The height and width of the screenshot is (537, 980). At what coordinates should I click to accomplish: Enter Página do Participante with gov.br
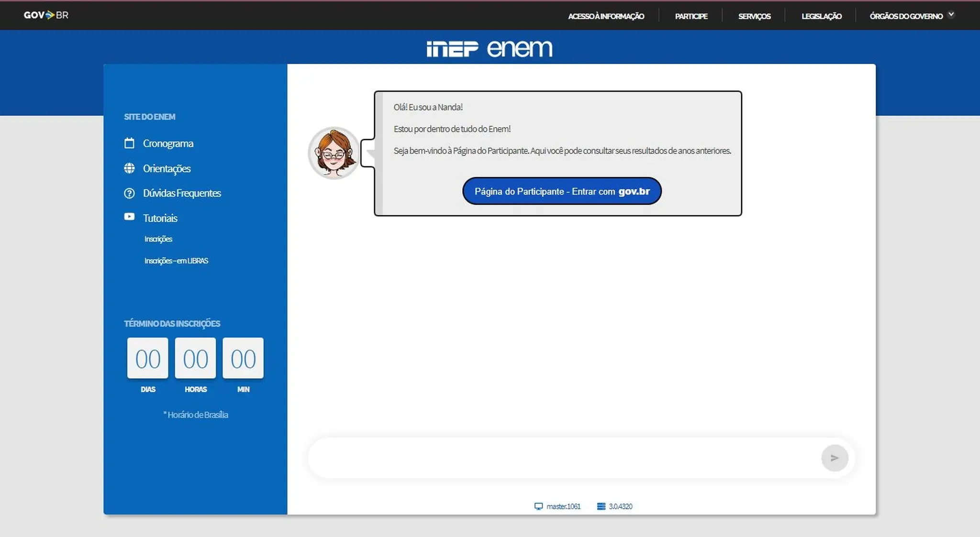click(562, 191)
